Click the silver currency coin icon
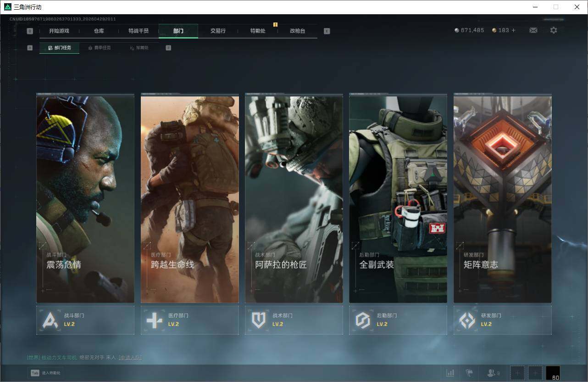The height and width of the screenshot is (382, 588). click(x=456, y=30)
